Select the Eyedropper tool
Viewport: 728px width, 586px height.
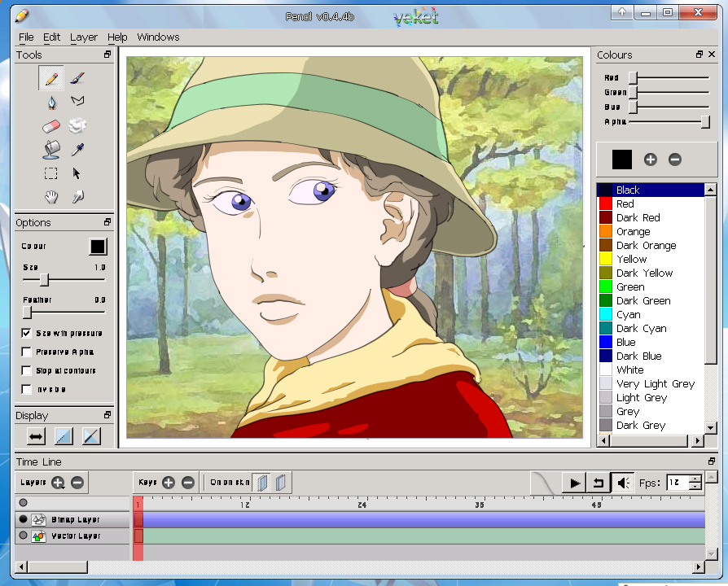click(x=77, y=150)
